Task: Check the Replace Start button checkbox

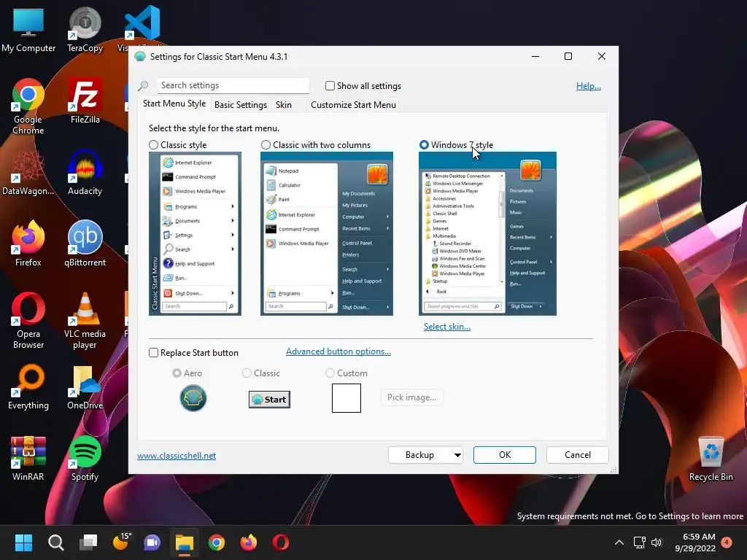Action: click(x=153, y=352)
